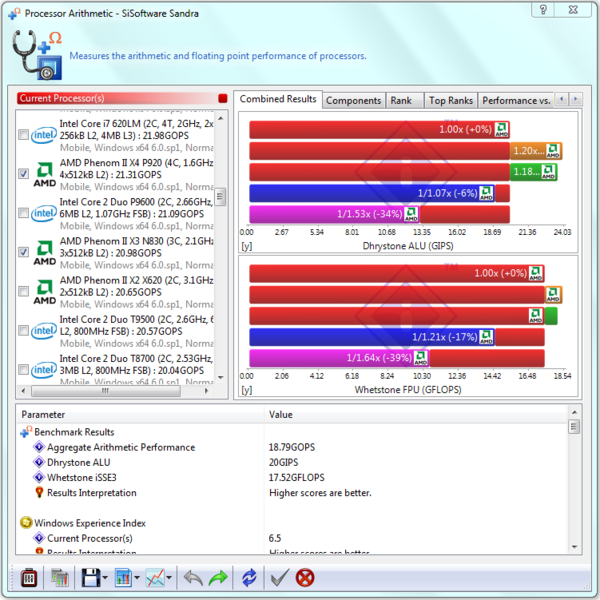
Task: Click the blue refresh arrows icon
Action: pos(249,577)
